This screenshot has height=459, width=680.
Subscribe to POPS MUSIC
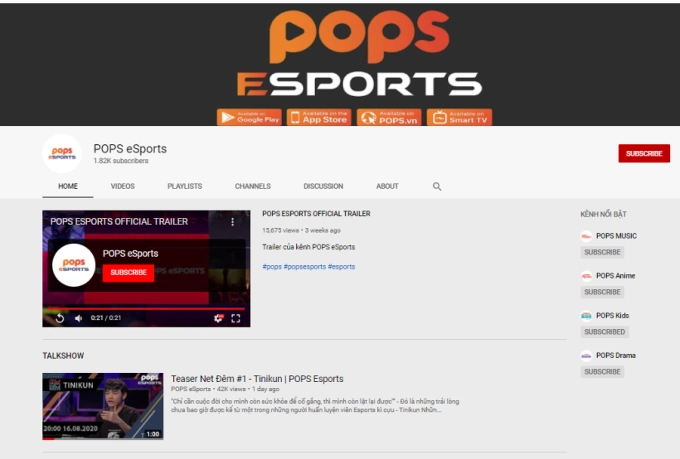pyautogui.click(x=602, y=252)
